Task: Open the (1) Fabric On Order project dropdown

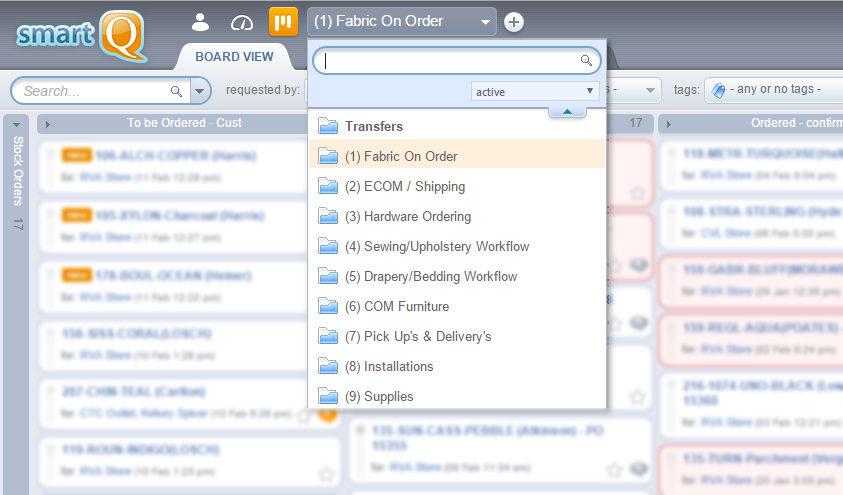Action: tap(402, 21)
